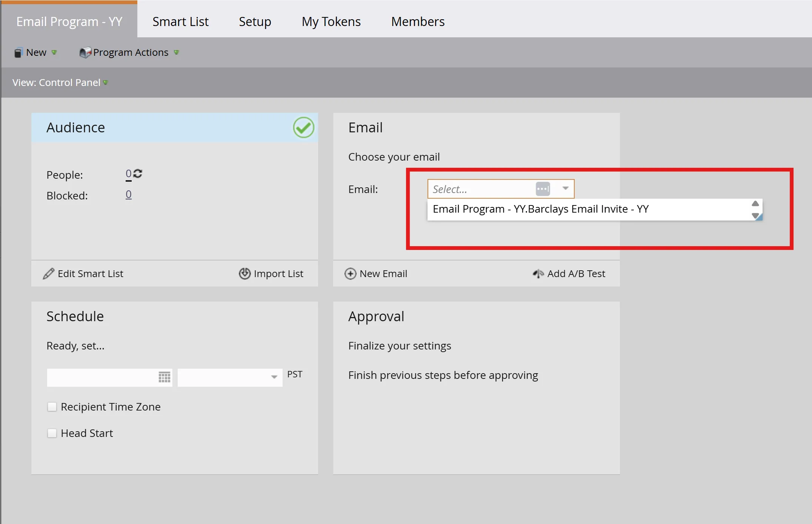Click the New toolbar notebook icon
This screenshot has width=812, height=524.
pos(18,52)
